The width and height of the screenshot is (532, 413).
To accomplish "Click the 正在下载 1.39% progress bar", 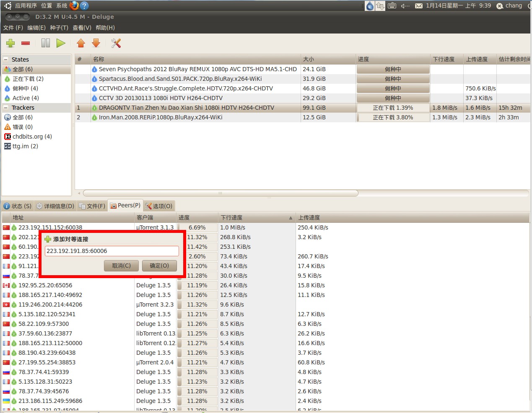I will (393, 108).
